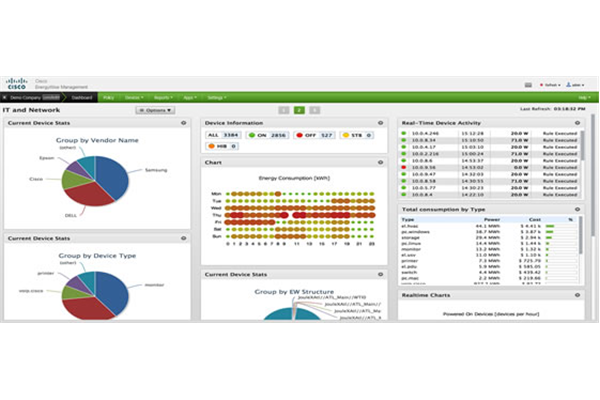600x400 pixels.
Task: Open gear icon of EW Structure stats panel
Action: pos(380,274)
